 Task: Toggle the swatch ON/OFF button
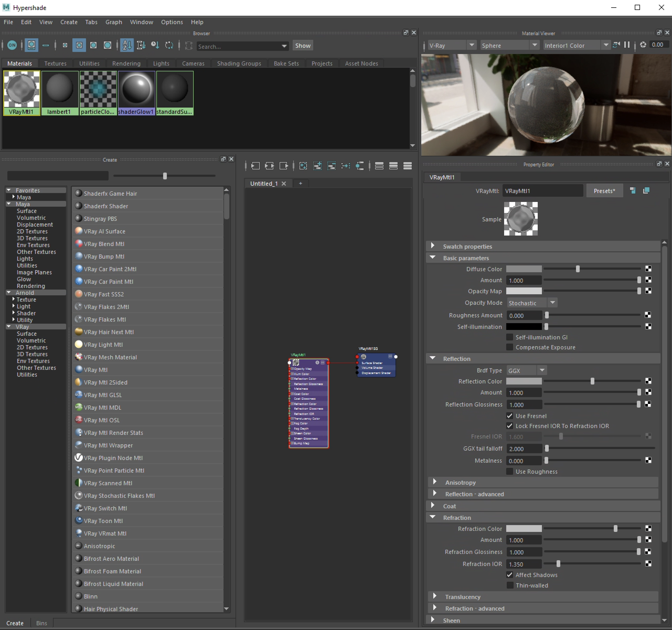click(x=12, y=45)
